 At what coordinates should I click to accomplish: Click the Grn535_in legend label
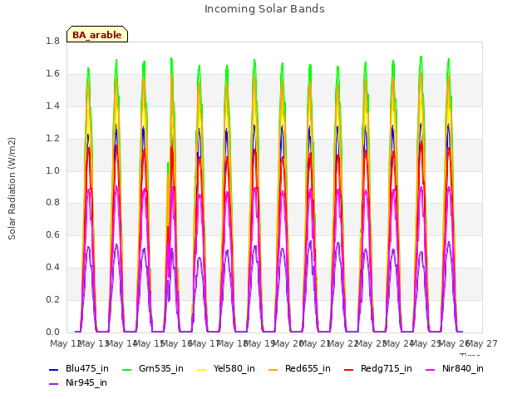point(160,368)
